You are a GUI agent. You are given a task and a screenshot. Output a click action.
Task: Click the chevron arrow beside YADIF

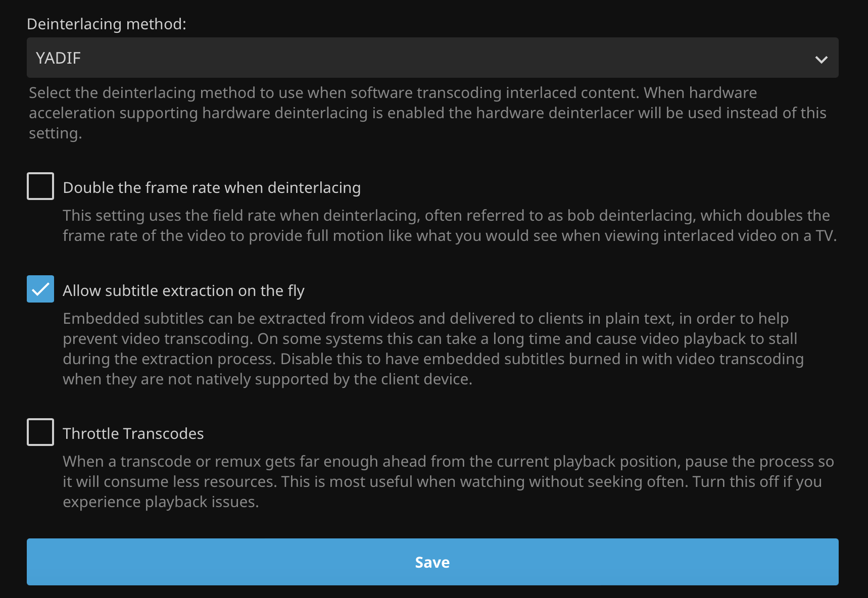coord(821,59)
